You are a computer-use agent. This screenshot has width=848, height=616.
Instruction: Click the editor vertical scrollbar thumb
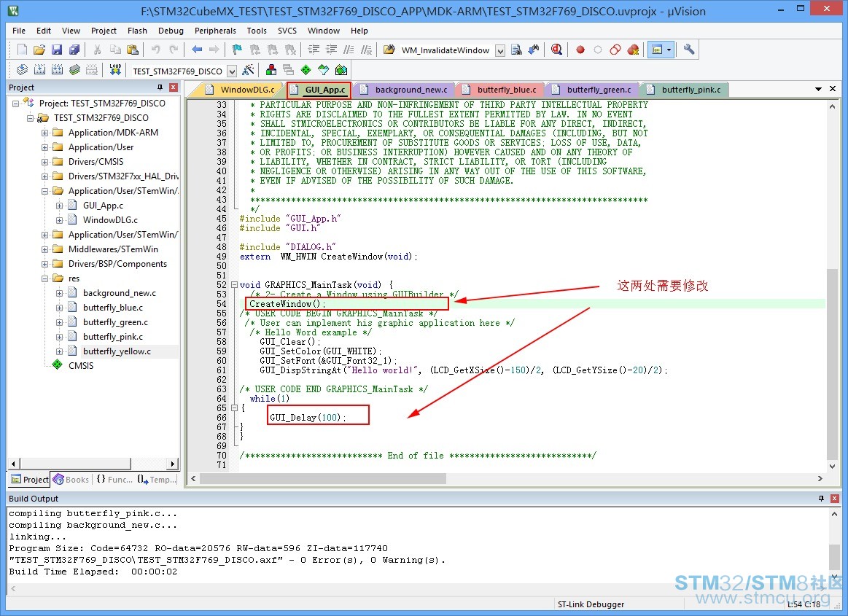click(x=832, y=364)
